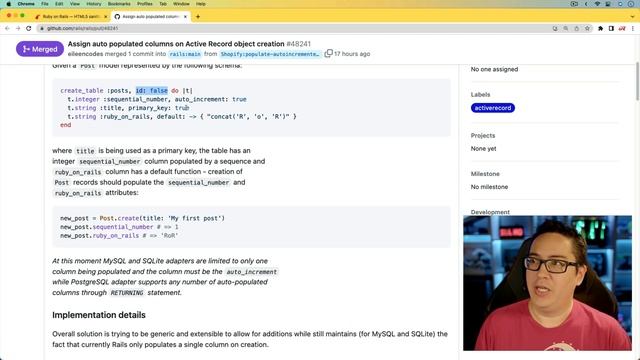This screenshot has width=640, height=360.
Task: Bookmark this page with the star icon
Action: [x=587, y=28]
